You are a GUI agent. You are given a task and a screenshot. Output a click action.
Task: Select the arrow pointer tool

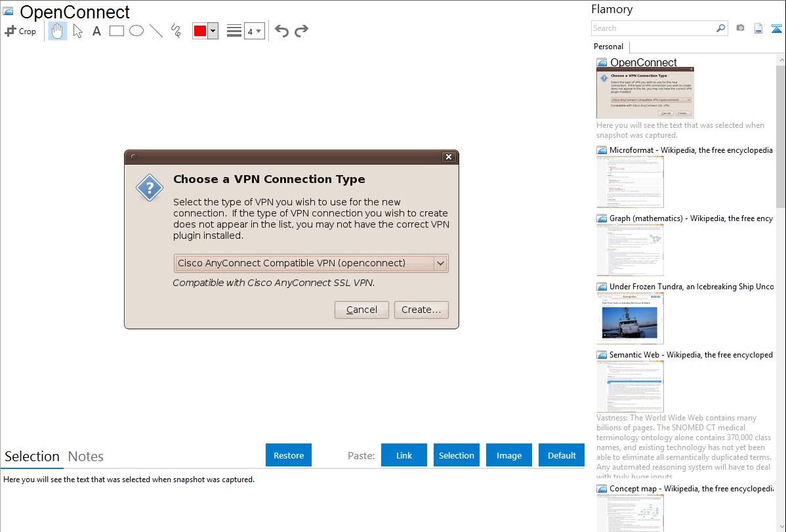coord(77,31)
